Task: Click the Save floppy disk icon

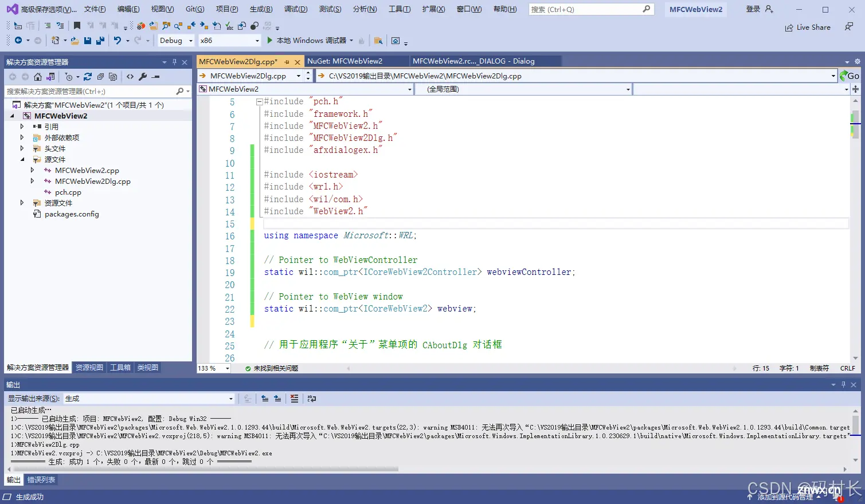Action: 87,40
